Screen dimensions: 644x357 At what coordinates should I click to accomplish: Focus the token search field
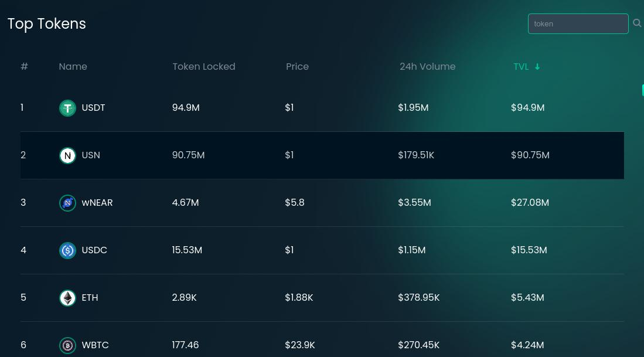tap(578, 24)
